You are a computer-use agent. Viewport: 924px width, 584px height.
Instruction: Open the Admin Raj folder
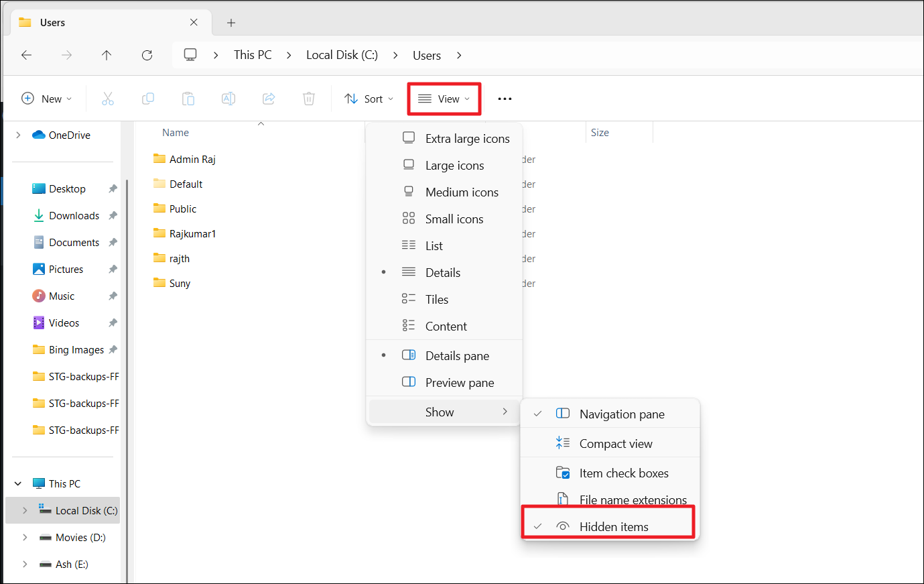click(x=192, y=159)
